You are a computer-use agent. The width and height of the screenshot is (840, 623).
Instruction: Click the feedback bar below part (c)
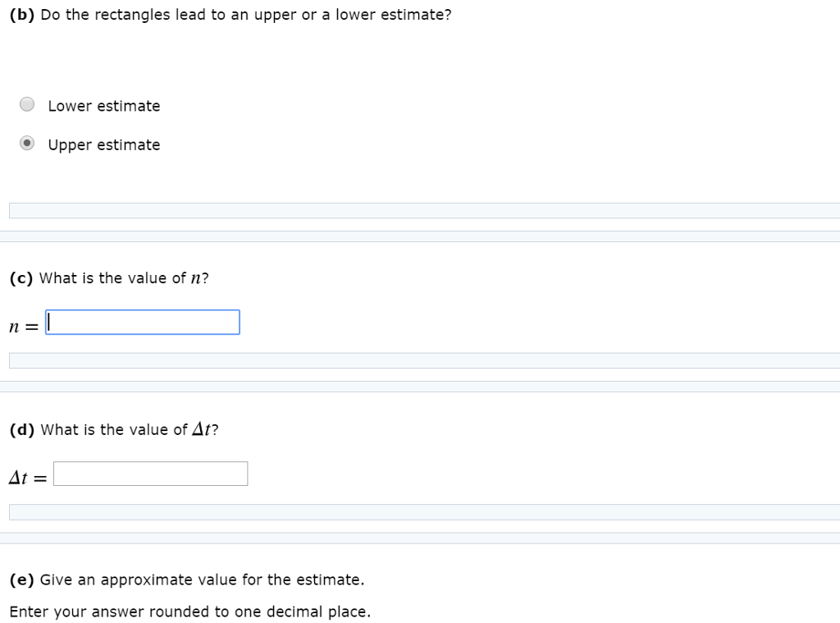coord(424,361)
